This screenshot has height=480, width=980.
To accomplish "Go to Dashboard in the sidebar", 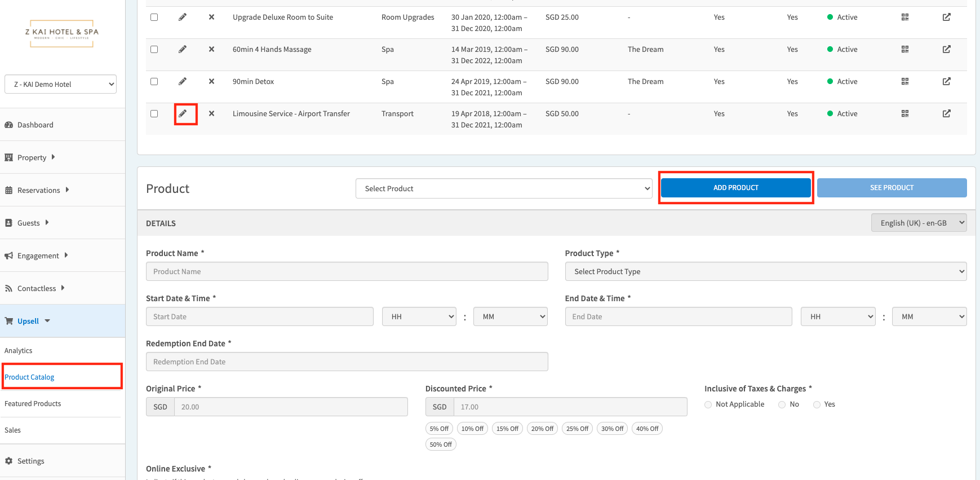I will coord(35,125).
